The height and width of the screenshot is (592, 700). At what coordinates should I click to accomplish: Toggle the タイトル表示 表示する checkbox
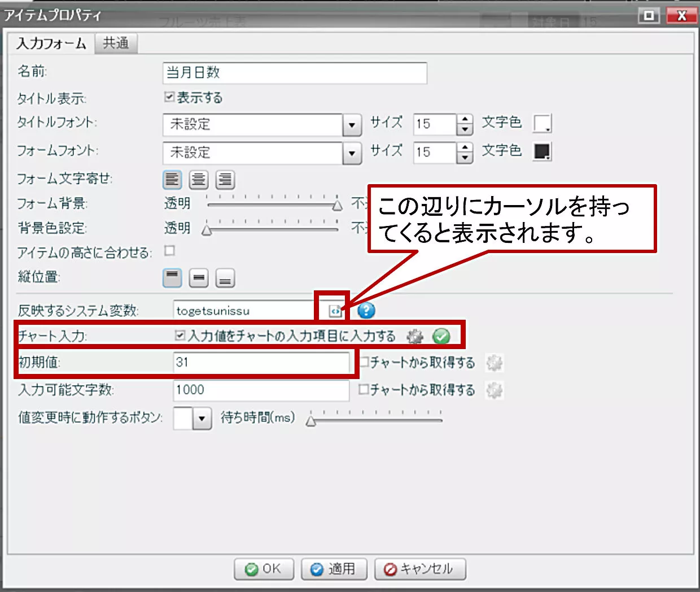point(169,97)
